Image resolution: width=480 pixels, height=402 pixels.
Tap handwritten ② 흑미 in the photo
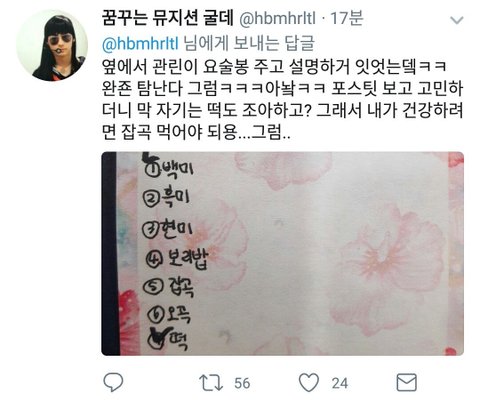pyautogui.click(x=166, y=197)
